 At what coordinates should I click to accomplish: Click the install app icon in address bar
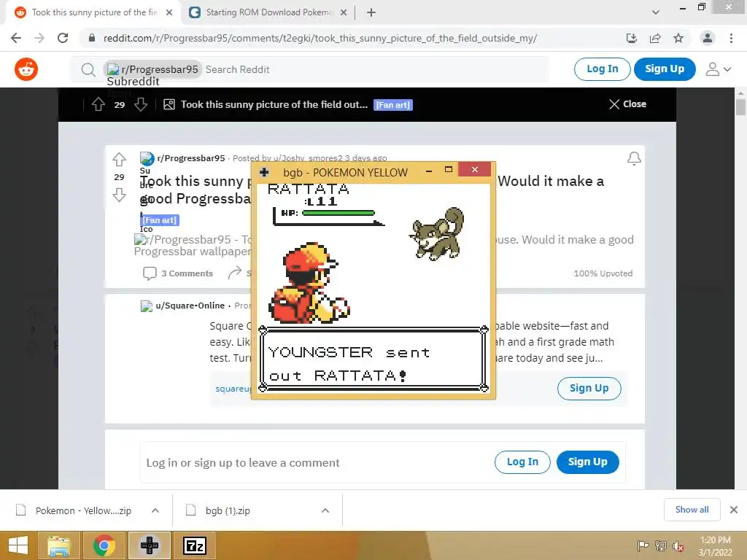pos(632,38)
